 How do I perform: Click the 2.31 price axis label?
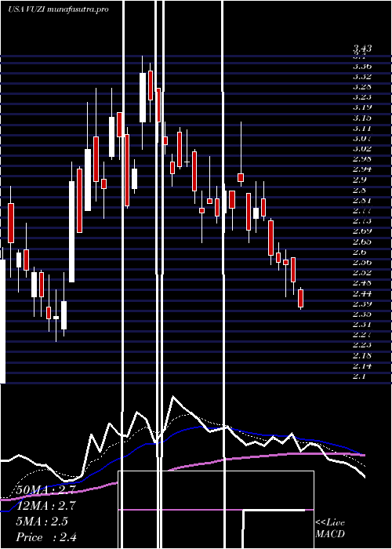click(x=362, y=325)
